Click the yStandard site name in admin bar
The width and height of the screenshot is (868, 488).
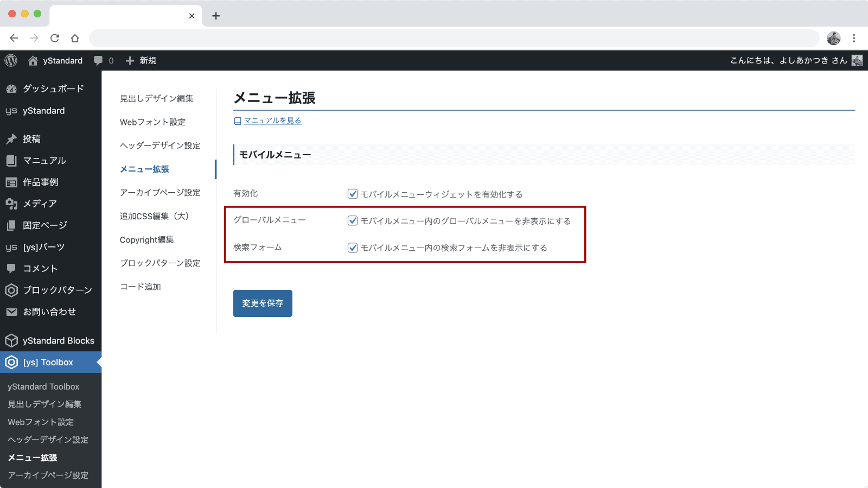[63, 61]
